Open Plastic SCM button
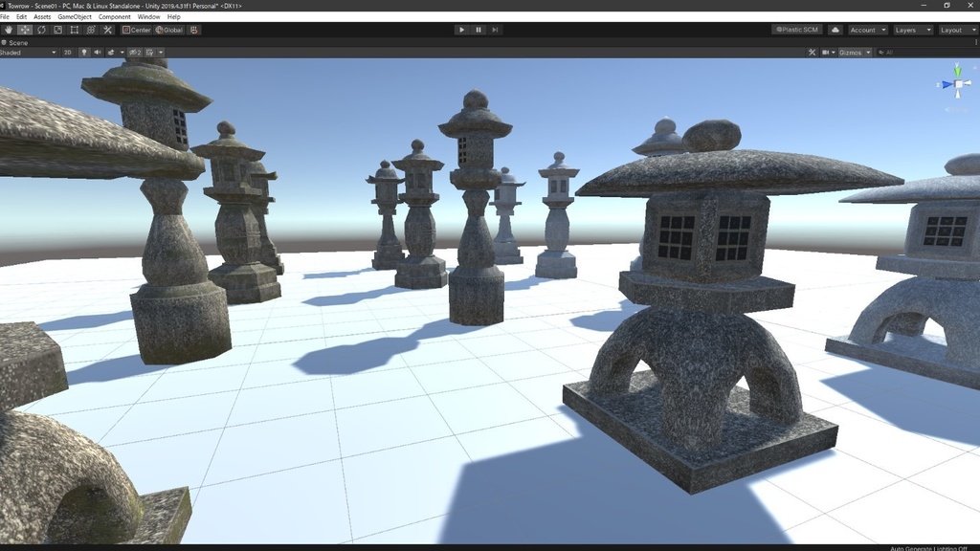Image resolution: width=980 pixels, height=551 pixels. (x=797, y=30)
